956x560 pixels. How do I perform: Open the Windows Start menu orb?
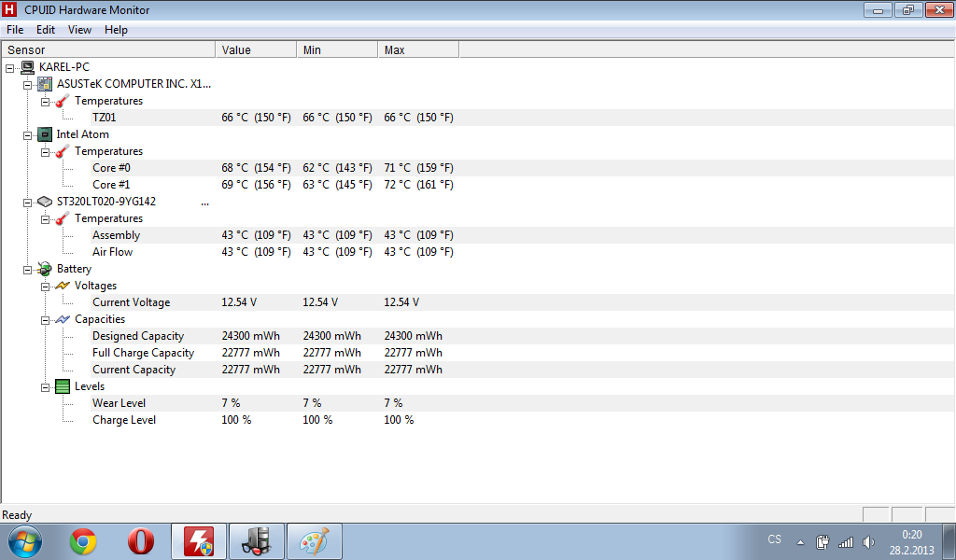25,541
